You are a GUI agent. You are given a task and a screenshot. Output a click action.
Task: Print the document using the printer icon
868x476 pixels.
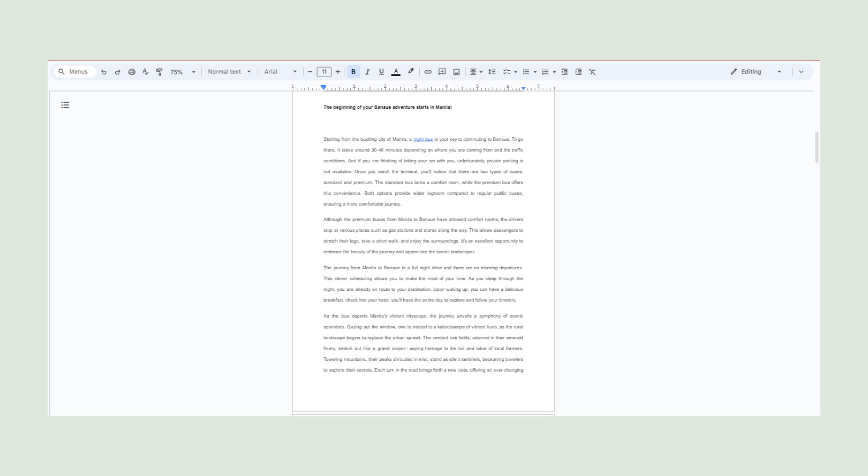pyautogui.click(x=132, y=72)
